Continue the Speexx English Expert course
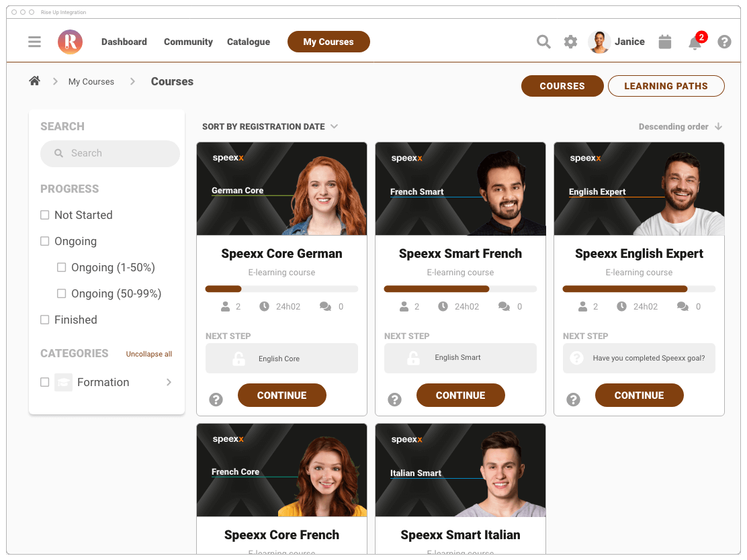The height and width of the screenshot is (560, 747). tap(640, 395)
